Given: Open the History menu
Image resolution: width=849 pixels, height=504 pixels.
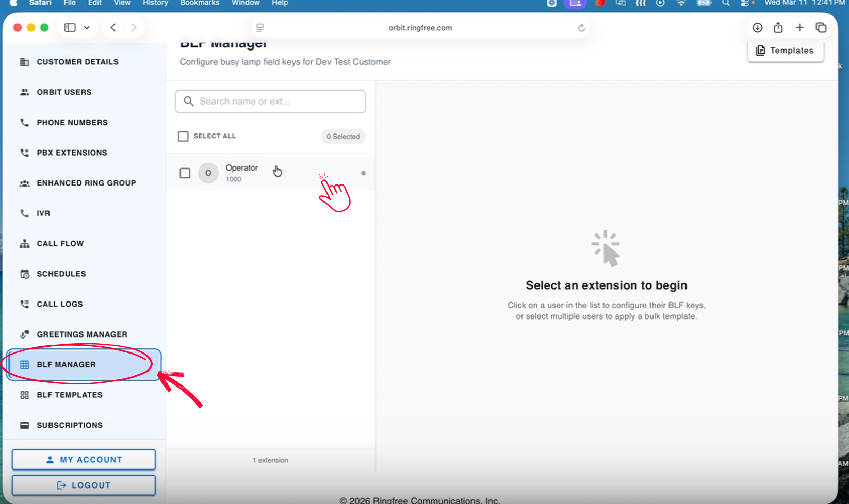Looking at the screenshot, I should click(x=155, y=3).
